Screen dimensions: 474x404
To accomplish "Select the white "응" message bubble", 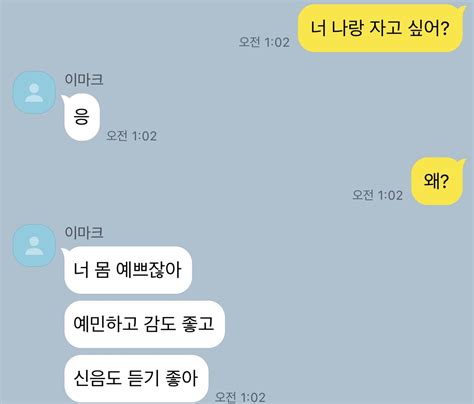I will pyautogui.click(x=81, y=117).
